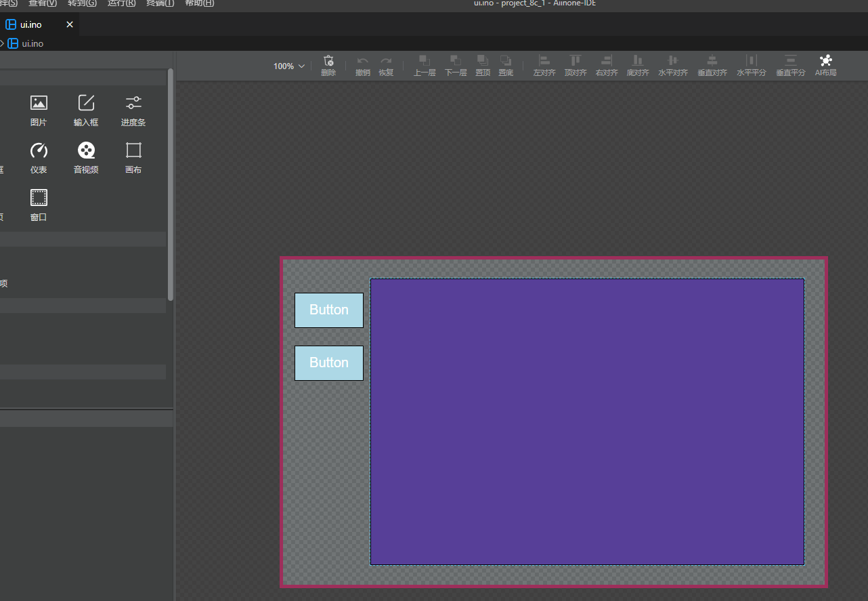Image resolution: width=868 pixels, height=601 pixels.
Task: Switch to the ui.ino editor tab
Action: click(x=31, y=24)
